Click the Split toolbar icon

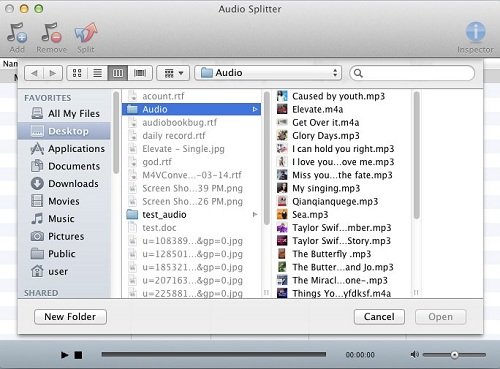(x=86, y=33)
